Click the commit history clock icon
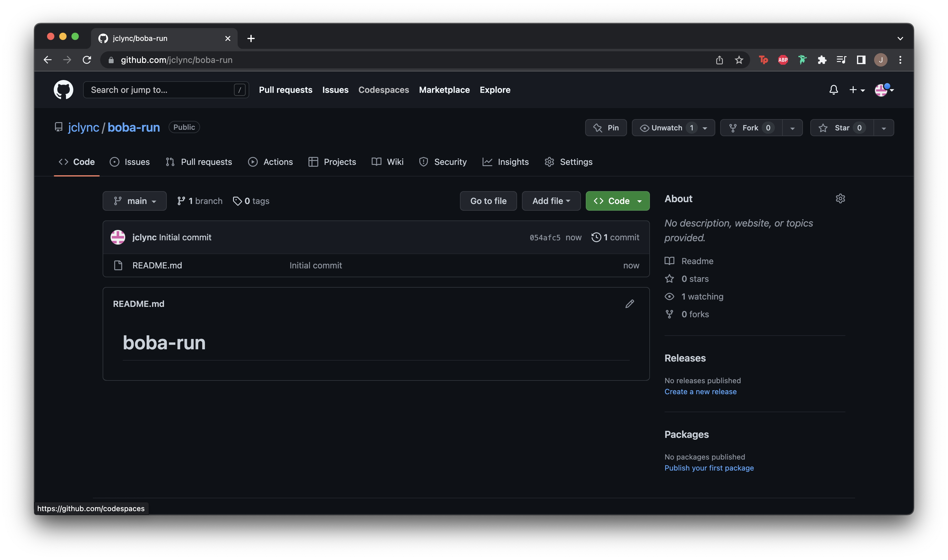Image resolution: width=948 pixels, height=560 pixels. tap(595, 237)
